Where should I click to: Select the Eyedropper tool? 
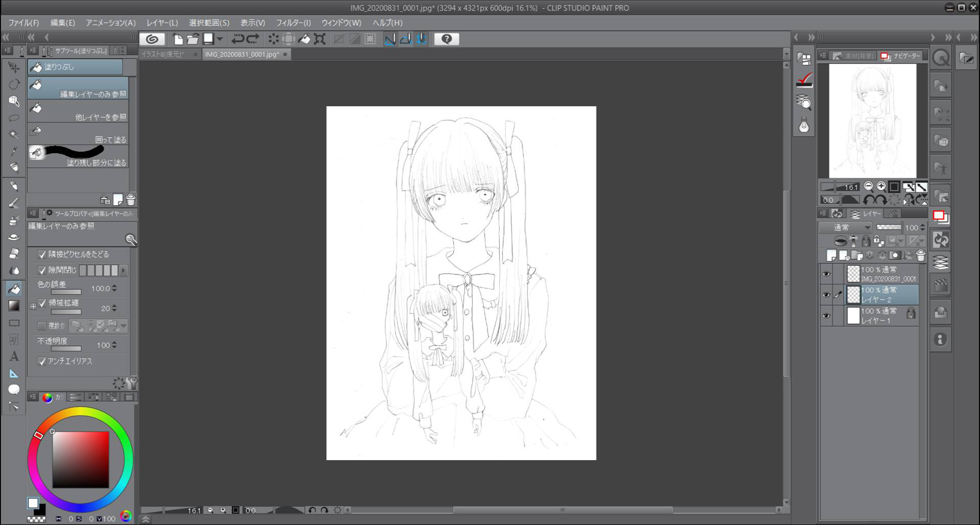(14, 151)
